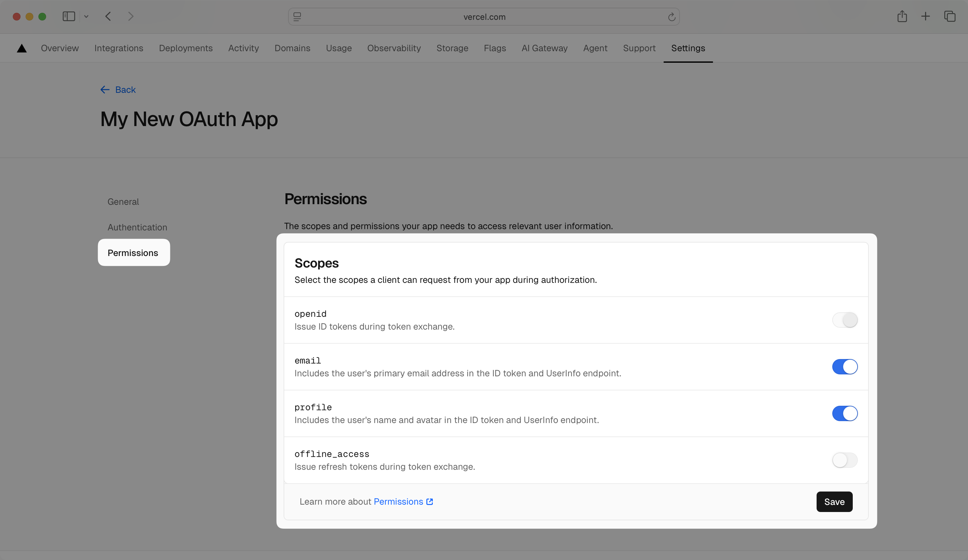Viewport: 968px width, 560px height.
Task: Toggle the Safari sidebar icon
Action: [x=69, y=17]
